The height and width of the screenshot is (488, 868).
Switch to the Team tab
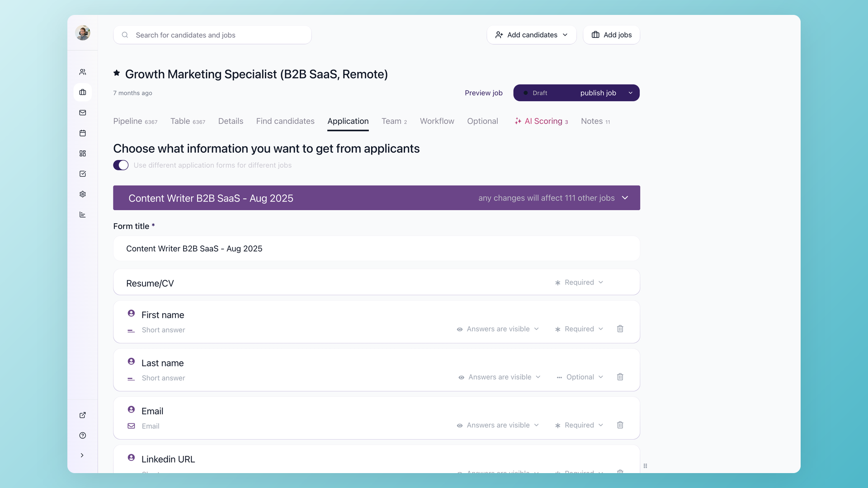[x=394, y=121]
